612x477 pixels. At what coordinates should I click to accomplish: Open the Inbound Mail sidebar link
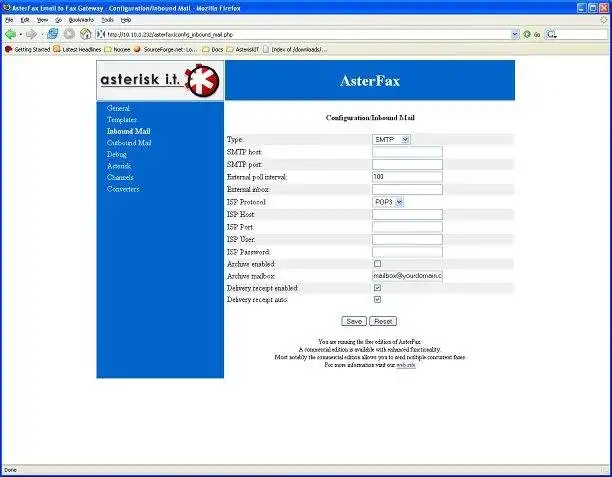(x=128, y=131)
